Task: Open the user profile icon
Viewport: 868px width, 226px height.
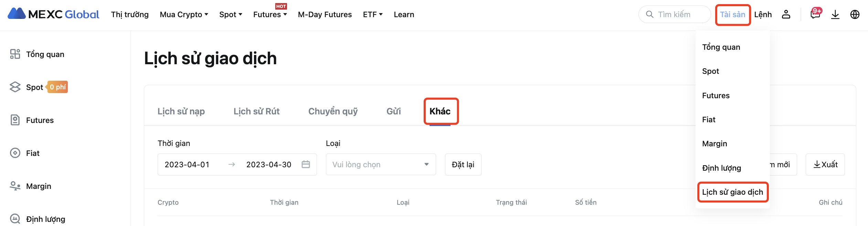Action: pyautogui.click(x=786, y=14)
